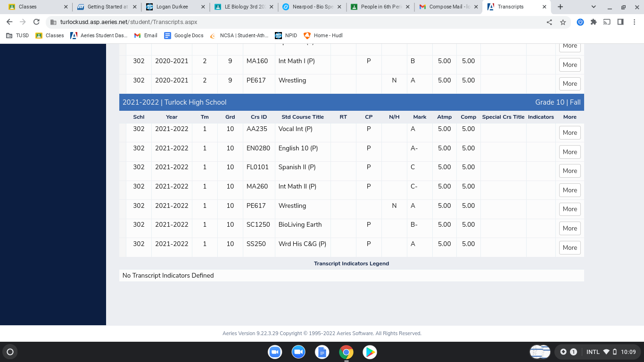The height and width of the screenshot is (362, 644).
Task: Open a new tab with plus button
Action: (x=560, y=7)
